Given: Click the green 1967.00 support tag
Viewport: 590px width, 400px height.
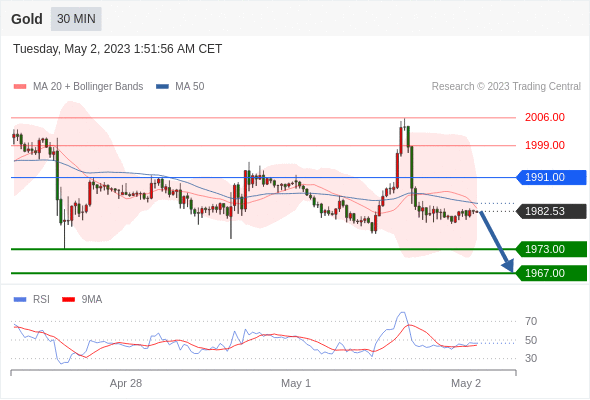Looking at the screenshot, I should pyautogui.click(x=551, y=273).
